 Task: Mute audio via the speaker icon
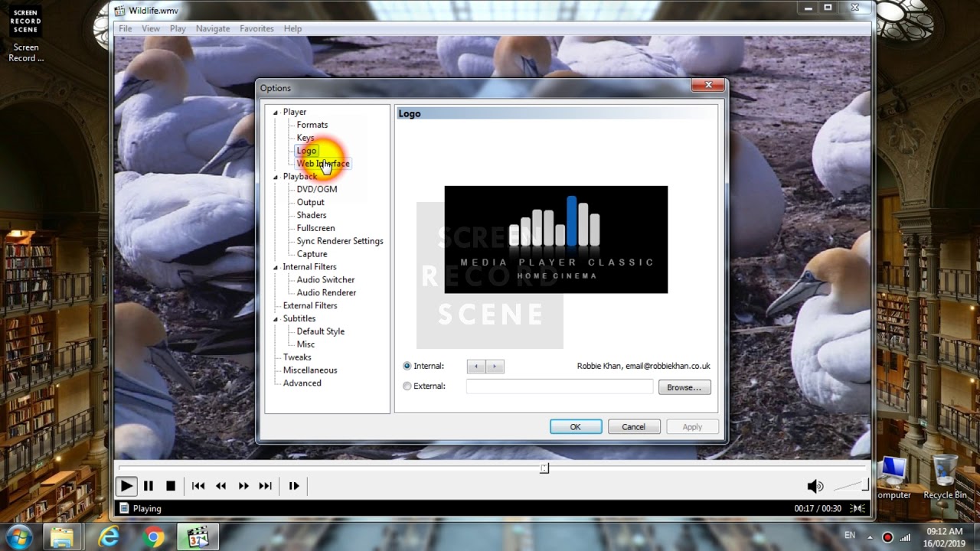pyautogui.click(x=815, y=486)
